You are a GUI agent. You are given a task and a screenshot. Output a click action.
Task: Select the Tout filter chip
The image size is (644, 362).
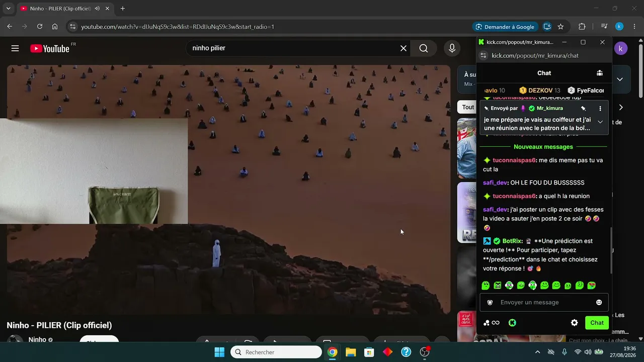tap(467, 107)
